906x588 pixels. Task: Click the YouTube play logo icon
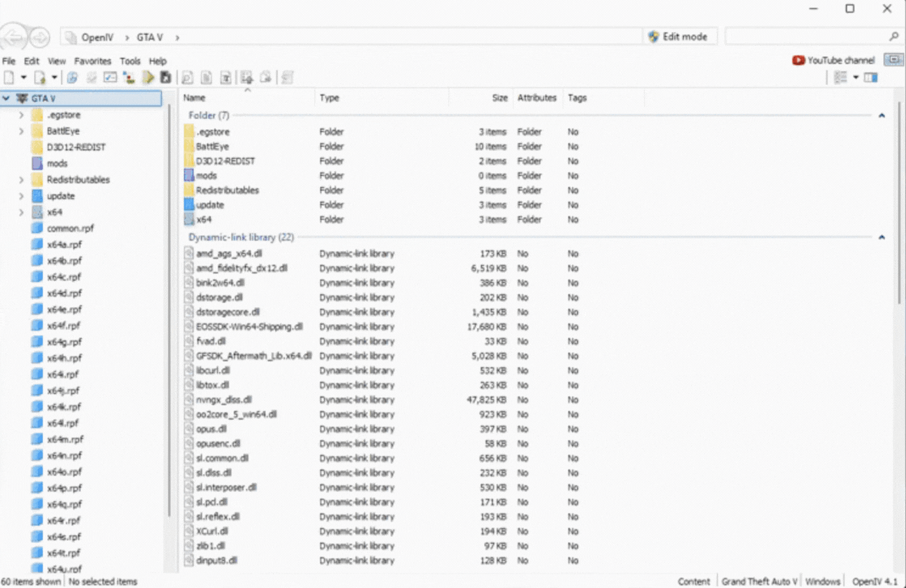click(x=798, y=60)
